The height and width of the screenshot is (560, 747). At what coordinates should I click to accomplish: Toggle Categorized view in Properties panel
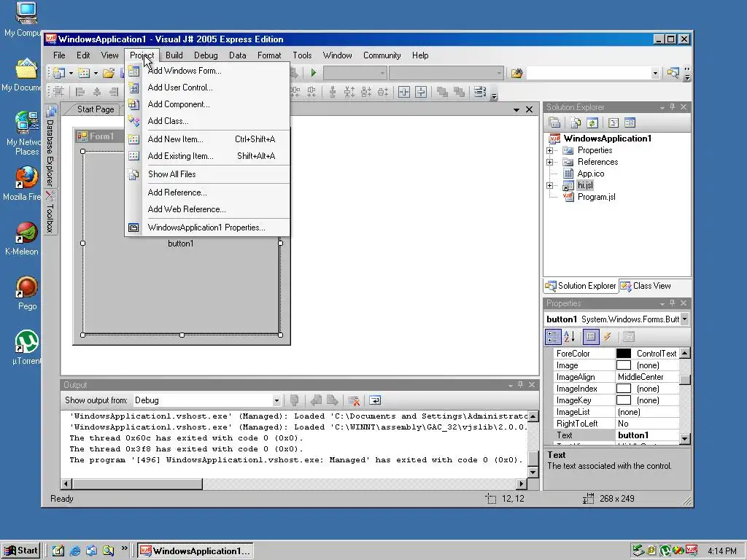(553, 337)
